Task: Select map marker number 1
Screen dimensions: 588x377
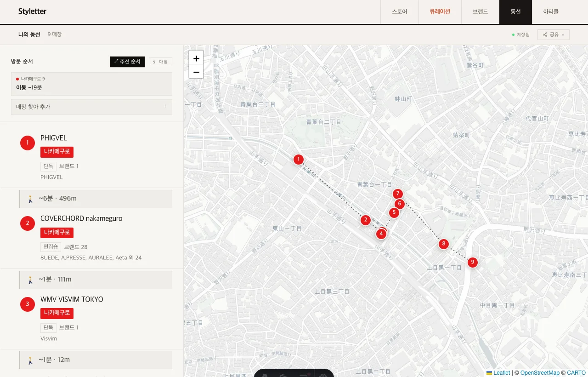Action: tap(299, 160)
